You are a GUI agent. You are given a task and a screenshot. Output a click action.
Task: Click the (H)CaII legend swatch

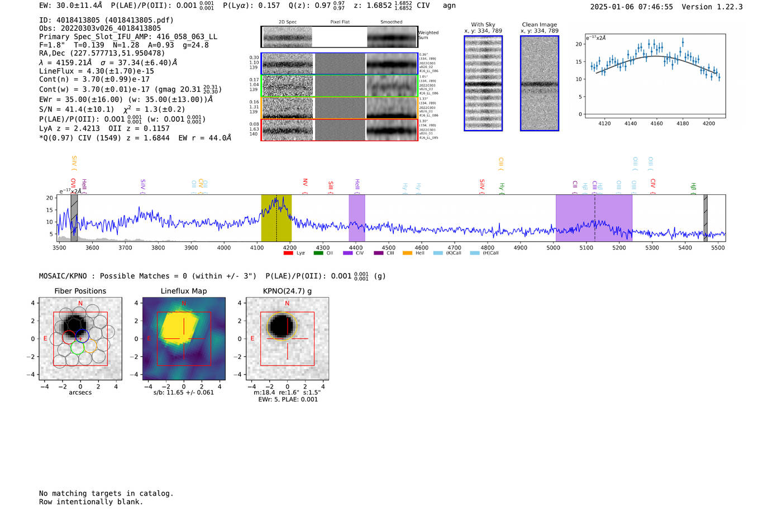point(475,253)
